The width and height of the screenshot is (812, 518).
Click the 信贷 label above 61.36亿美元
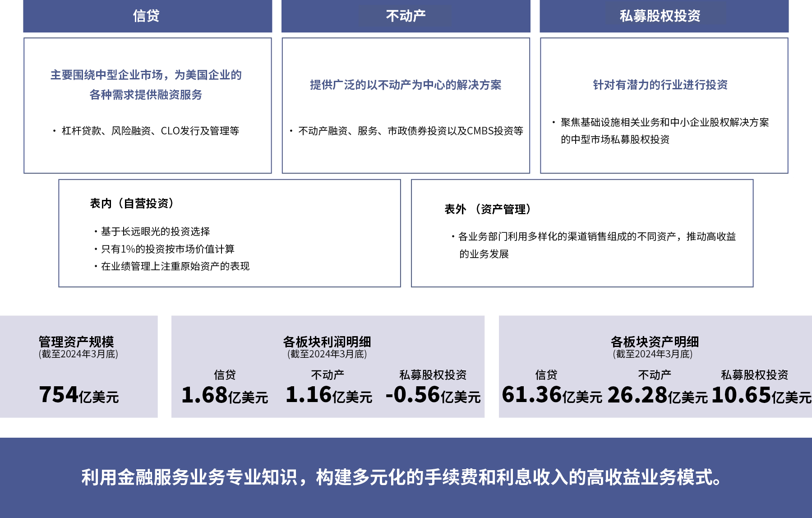pos(546,375)
